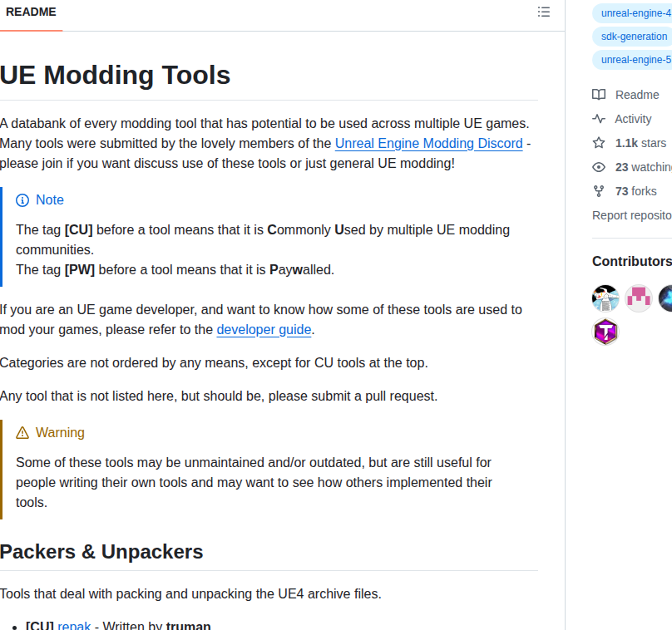672x630 pixels.
Task: Open the dark blue contributor avatar
Action: [x=665, y=298]
